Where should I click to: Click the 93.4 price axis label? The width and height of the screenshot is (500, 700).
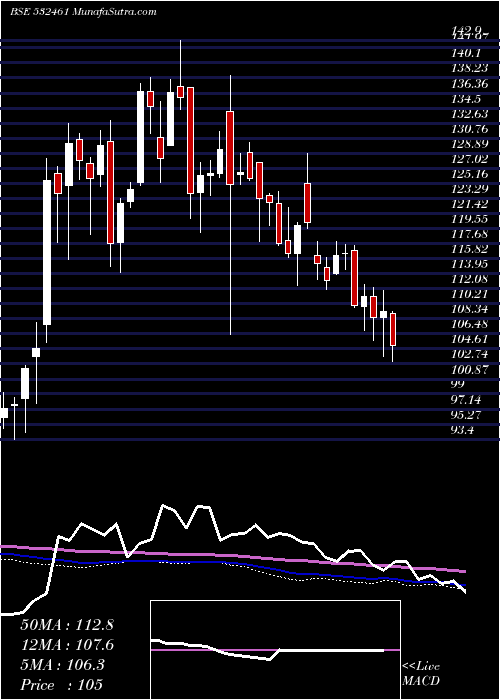coord(462,429)
